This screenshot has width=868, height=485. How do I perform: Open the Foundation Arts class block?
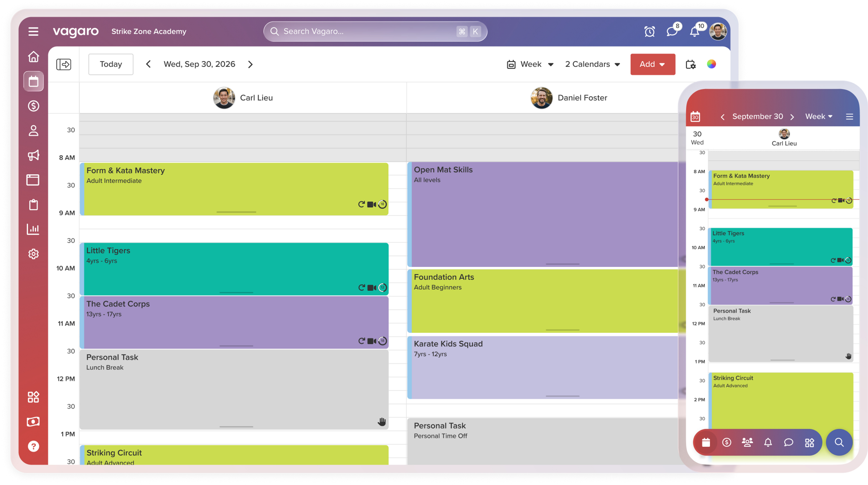click(x=543, y=301)
